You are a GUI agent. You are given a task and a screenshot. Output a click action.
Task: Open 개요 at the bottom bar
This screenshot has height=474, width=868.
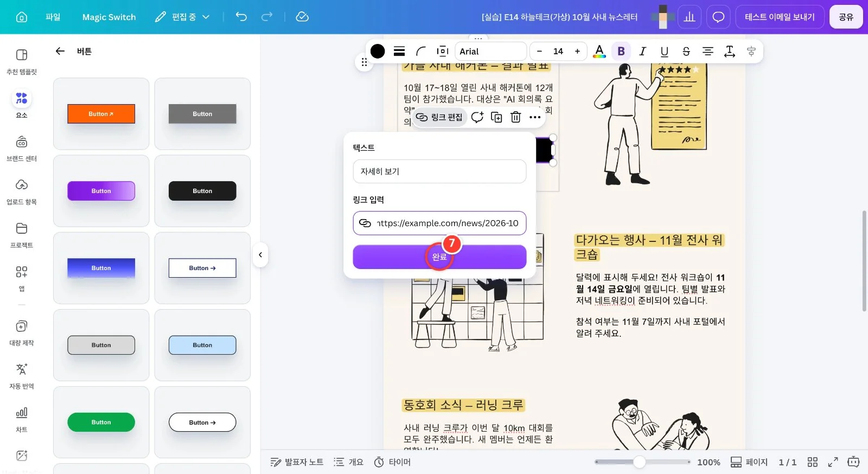[348, 462]
